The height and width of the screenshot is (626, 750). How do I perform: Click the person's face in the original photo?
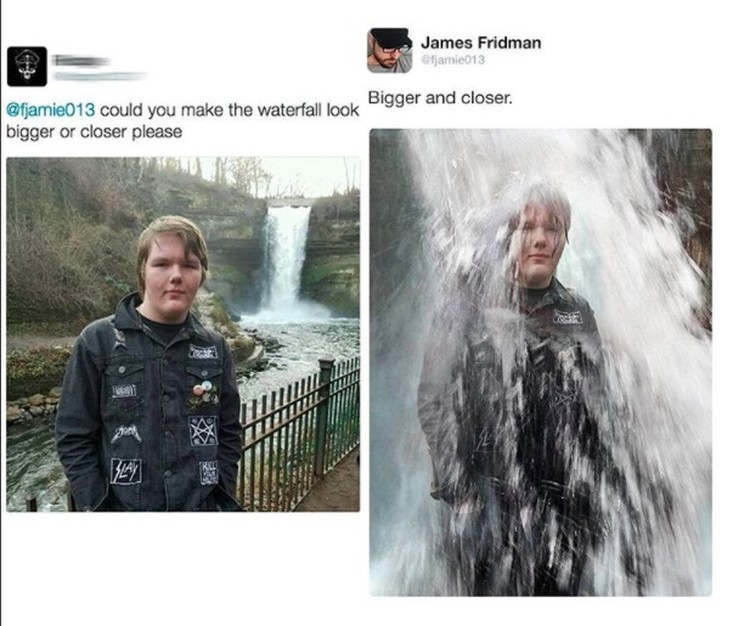pyautogui.click(x=173, y=275)
